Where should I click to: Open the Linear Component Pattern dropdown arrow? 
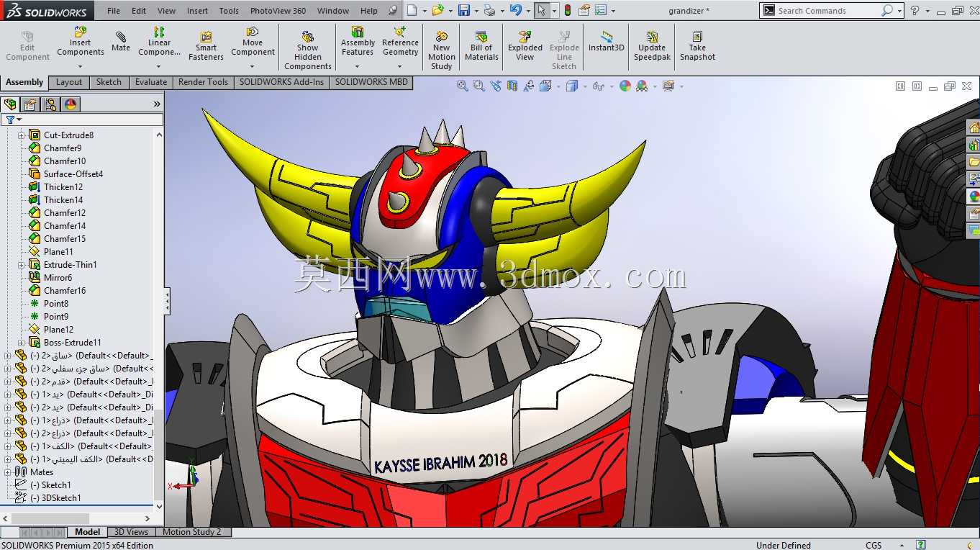coord(159,66)
